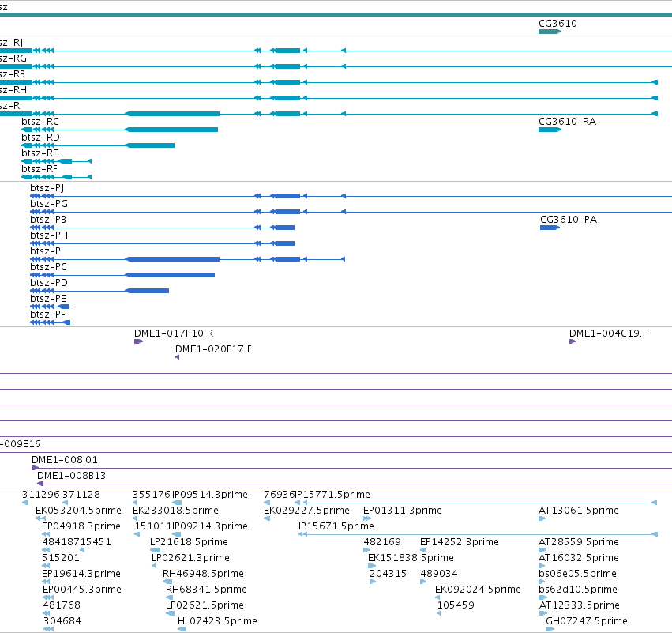Viewport: 672px width, 633px height.
Task: Select EST IP15671.5prime
Action: coord(336,526)
